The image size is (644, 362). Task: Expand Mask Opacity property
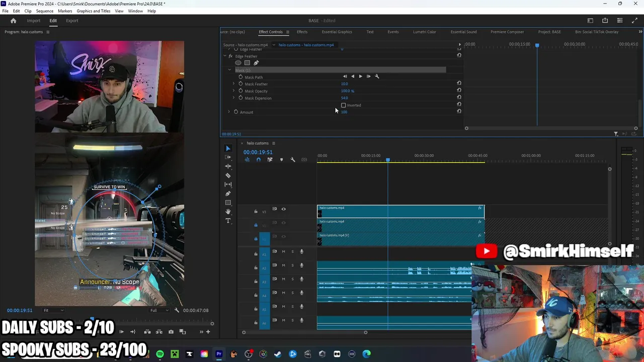[x=233, y=90]
